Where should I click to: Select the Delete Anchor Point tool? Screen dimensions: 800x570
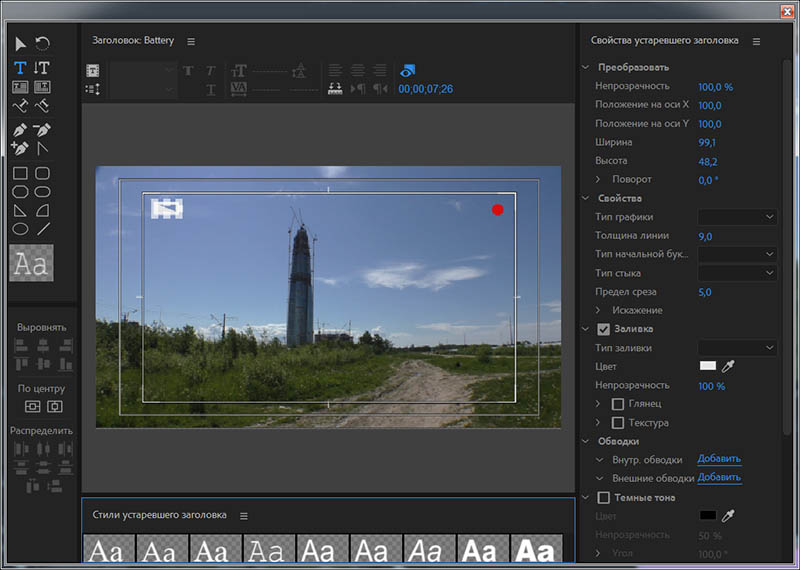coord(42,130)
